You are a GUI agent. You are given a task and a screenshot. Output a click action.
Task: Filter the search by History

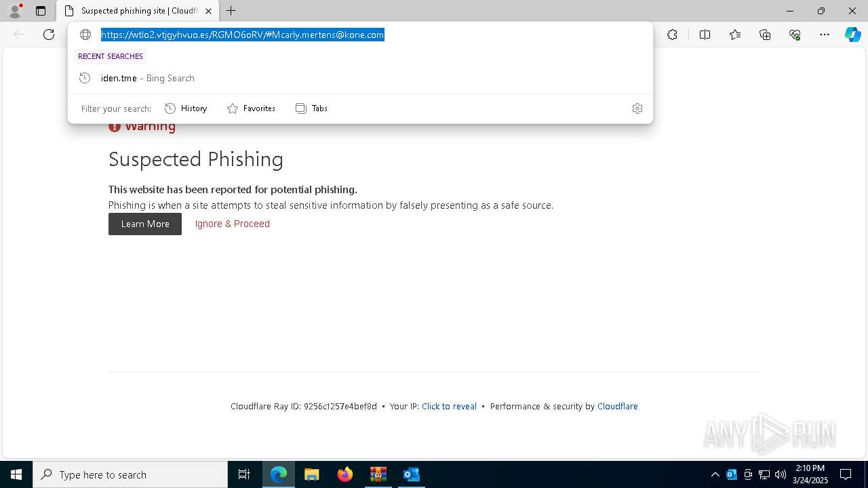(x=186, y=108)
